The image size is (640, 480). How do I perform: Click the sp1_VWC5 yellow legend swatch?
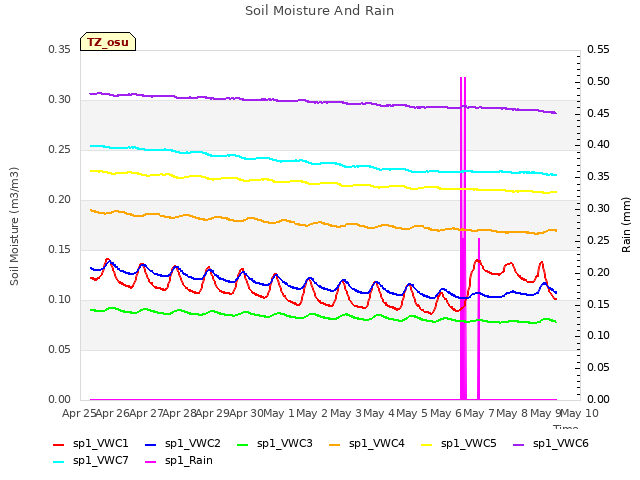pos(427,444)
